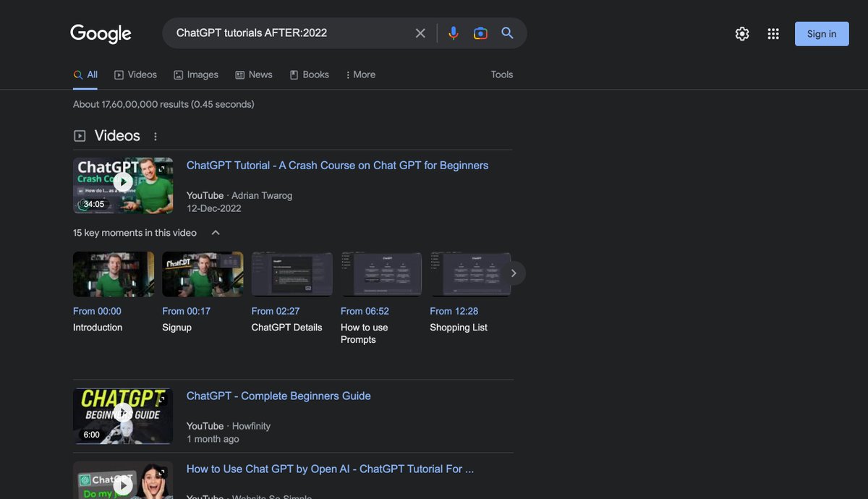Switch to the Books tab

[310, 74]
